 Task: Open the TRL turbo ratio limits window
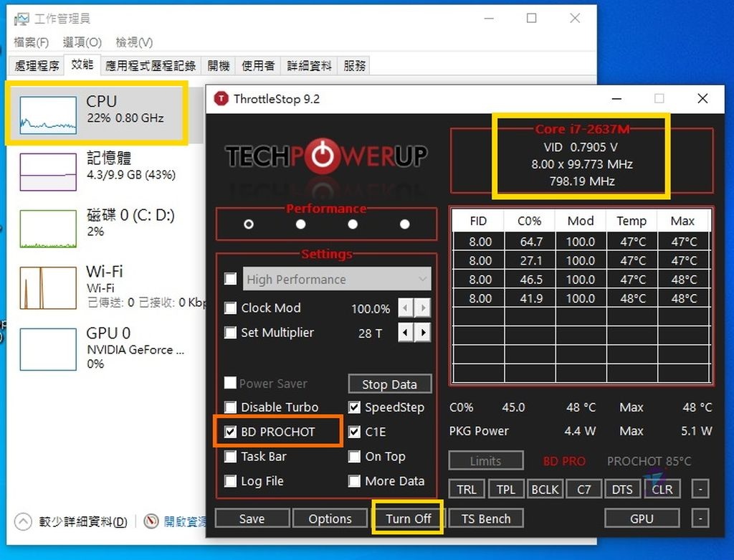467,488
